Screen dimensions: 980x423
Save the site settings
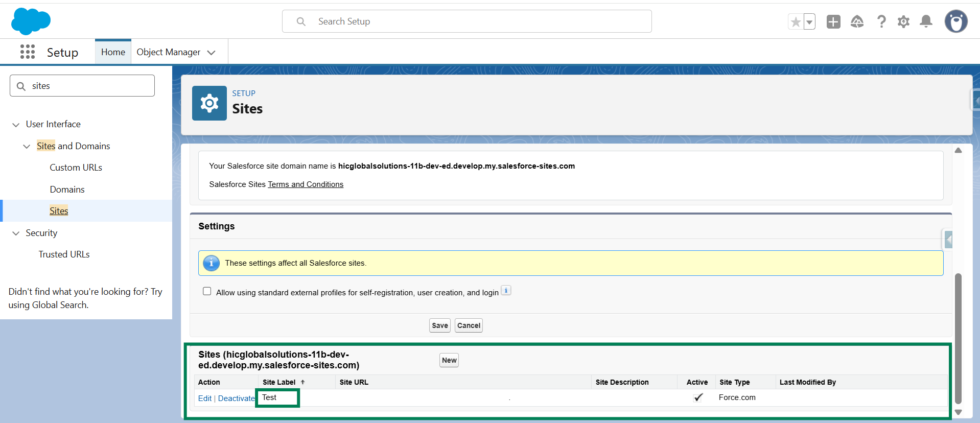pyautogui.click(x=440, y=325)
